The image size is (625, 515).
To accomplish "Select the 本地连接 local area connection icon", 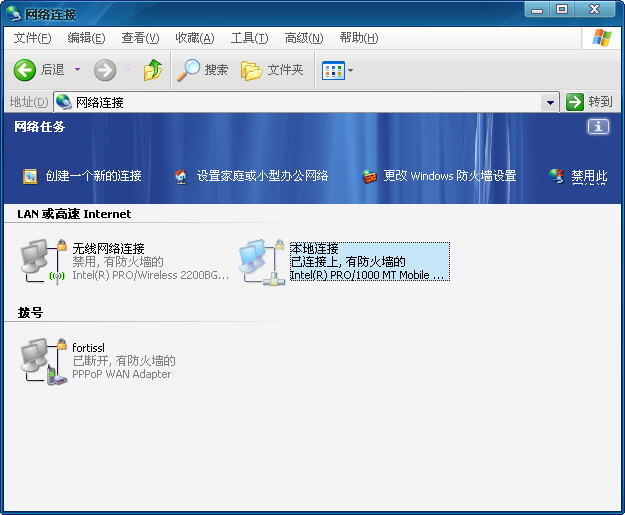I will coord(263,261).
